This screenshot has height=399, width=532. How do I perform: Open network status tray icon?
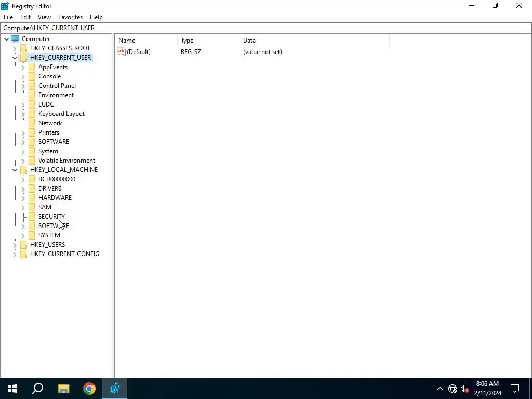click(453, 389)
